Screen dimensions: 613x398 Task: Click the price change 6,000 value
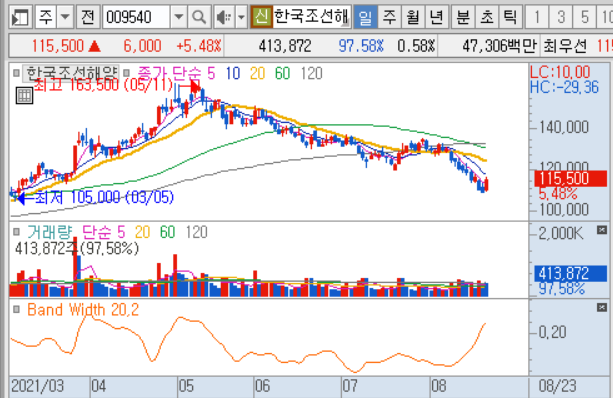(142, 46)
